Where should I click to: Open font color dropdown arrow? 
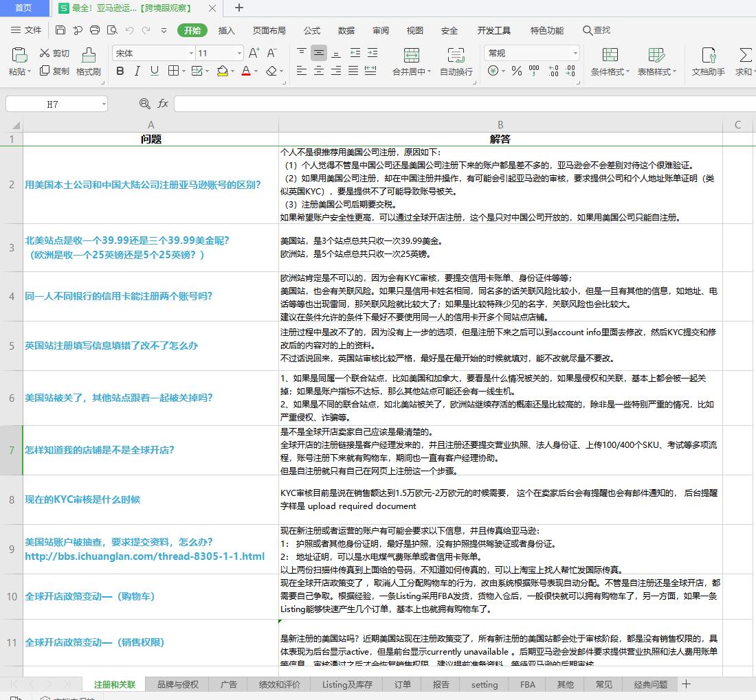[256, 71]
